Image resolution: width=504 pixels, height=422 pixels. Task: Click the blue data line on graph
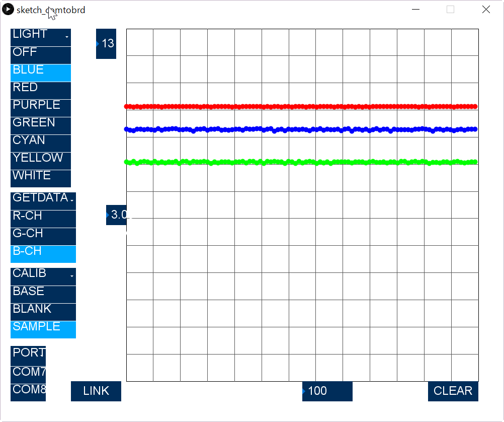tap(301, 129)
